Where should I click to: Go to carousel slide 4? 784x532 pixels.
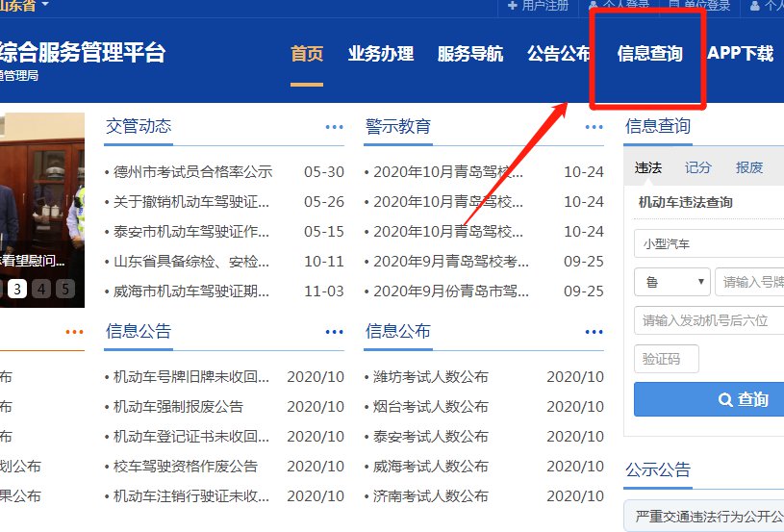tap(41, 289)
